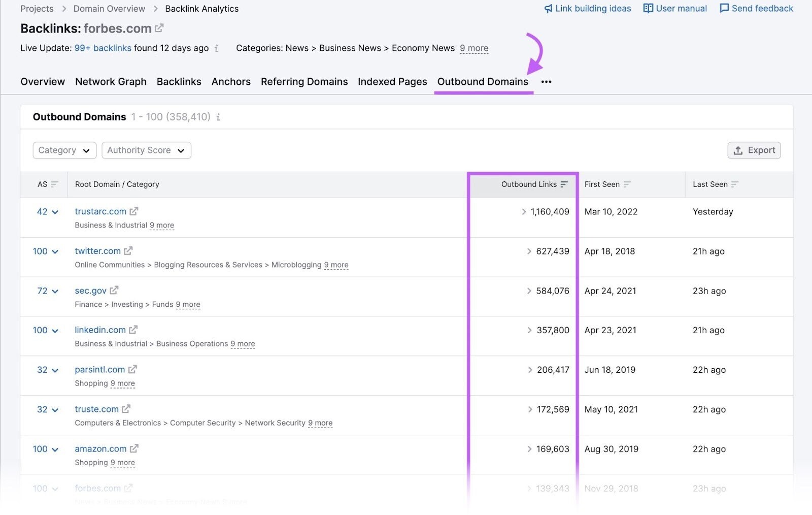812x515 pixels.
Task: Expand sec.gov outbound links arrow
Action: tap(529, 291)
